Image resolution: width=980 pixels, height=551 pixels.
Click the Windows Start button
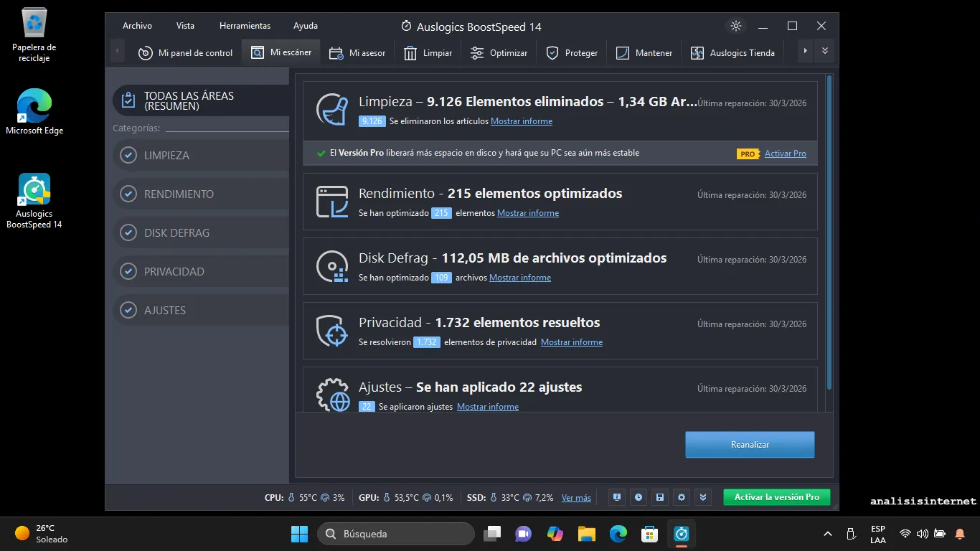pos(299,534)
